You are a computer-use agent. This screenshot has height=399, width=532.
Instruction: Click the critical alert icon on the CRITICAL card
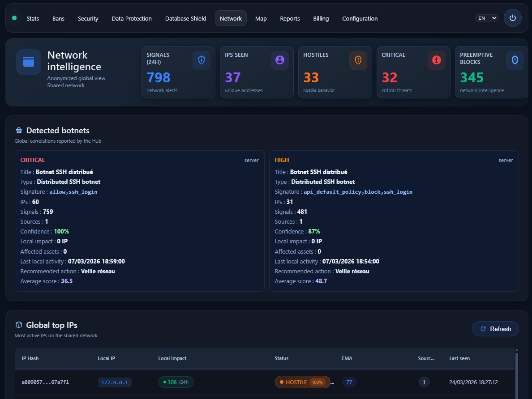(x=436, y=60)
